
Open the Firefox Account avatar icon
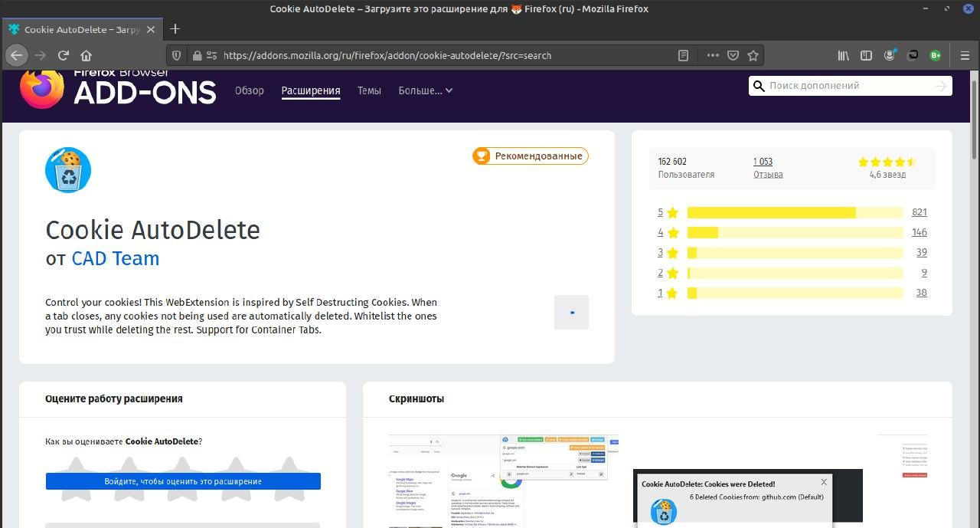[890, 55]
